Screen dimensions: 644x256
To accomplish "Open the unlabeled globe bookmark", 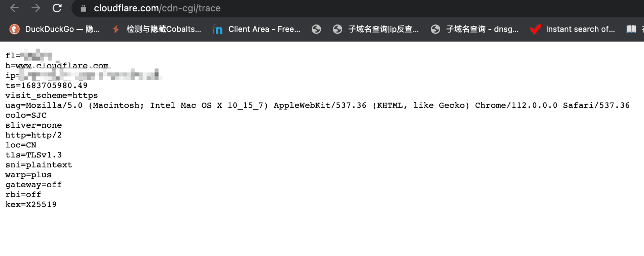I will click(316, 29).
